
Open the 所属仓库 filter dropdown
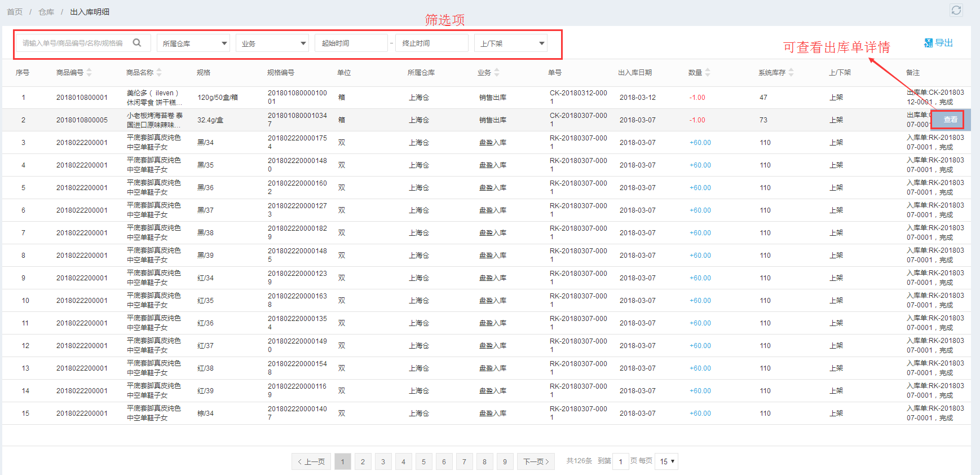(193, 43)
